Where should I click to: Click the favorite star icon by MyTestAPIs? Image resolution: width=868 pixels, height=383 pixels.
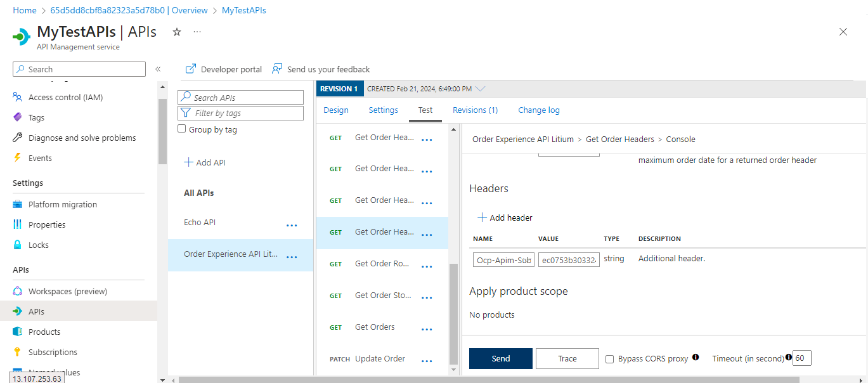pyautogui.click(x=177, y=32)
